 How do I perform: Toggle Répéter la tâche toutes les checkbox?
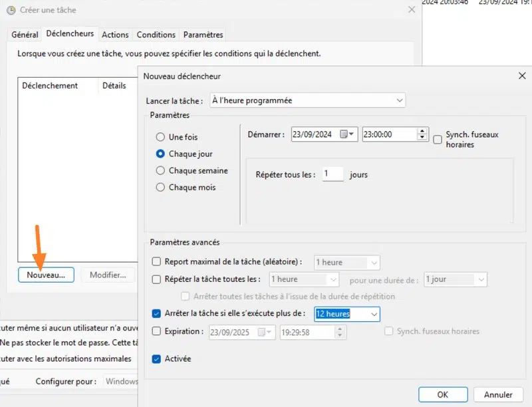[x=157, y=279]
